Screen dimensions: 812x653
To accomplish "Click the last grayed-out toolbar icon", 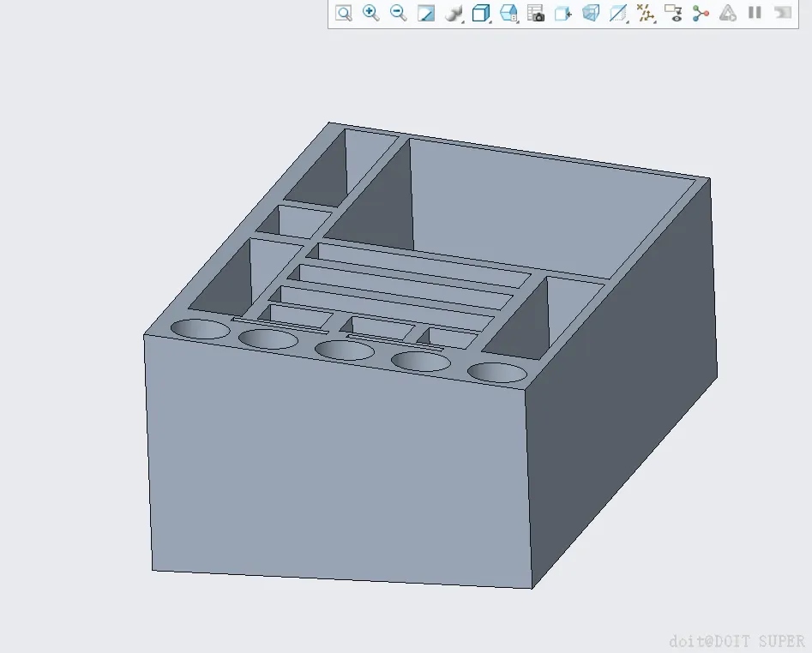I will click(783, 13).
